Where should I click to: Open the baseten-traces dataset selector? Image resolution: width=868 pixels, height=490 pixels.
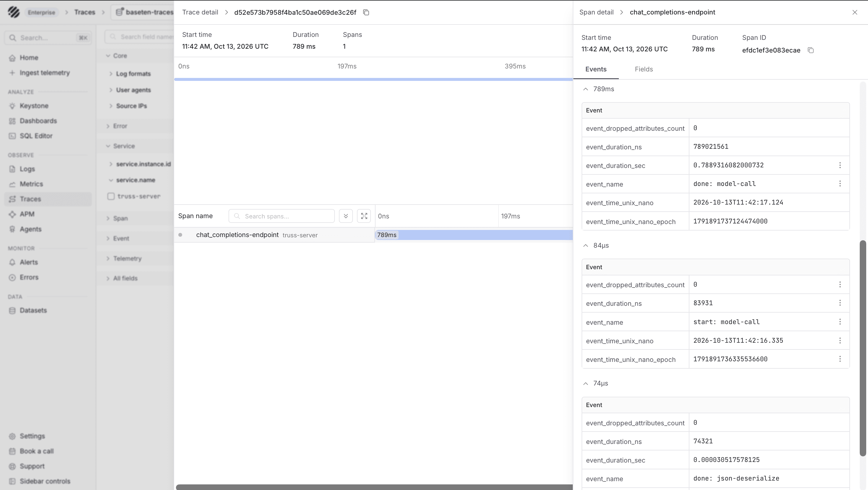143,12
